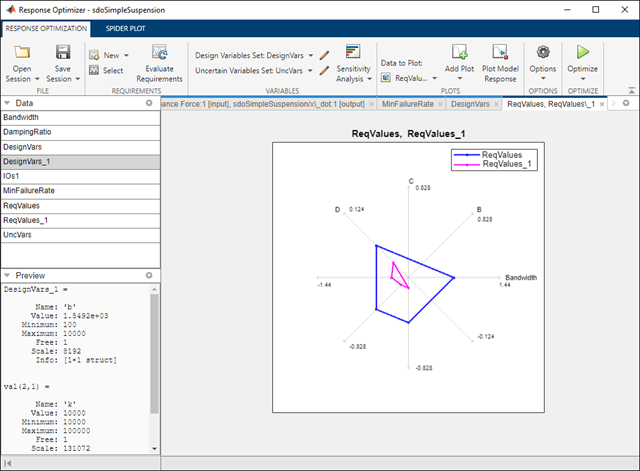Collapse the Data panel triangle

(7, 103)
